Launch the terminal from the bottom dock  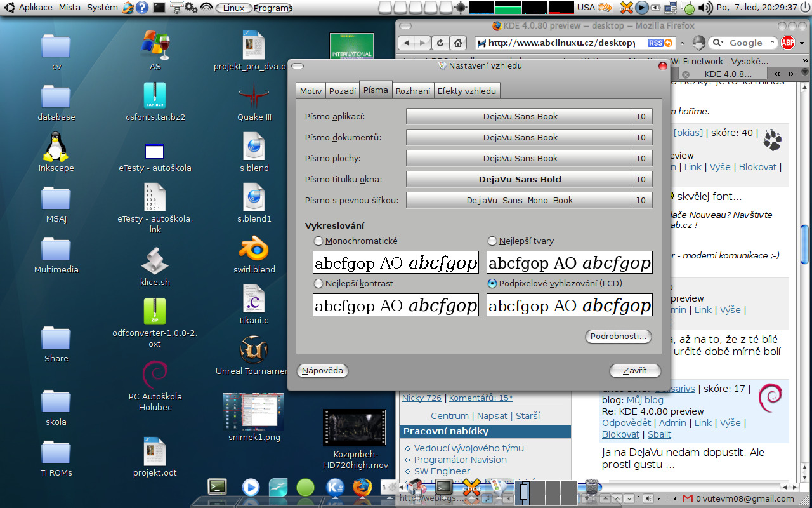[218, 487]
